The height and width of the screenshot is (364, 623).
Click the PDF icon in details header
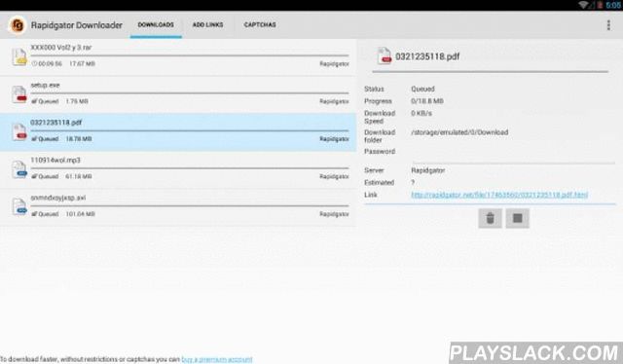click(x=385, y=55)
